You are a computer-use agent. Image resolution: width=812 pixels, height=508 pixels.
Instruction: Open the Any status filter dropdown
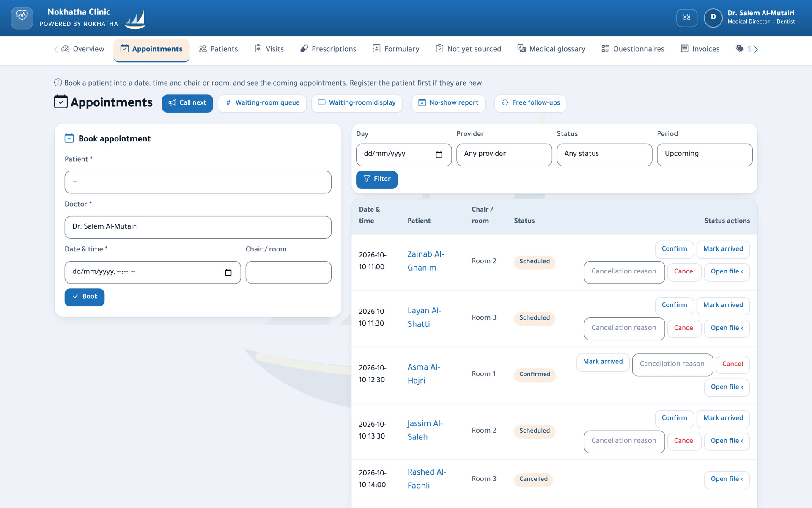[x=604, y=155]
